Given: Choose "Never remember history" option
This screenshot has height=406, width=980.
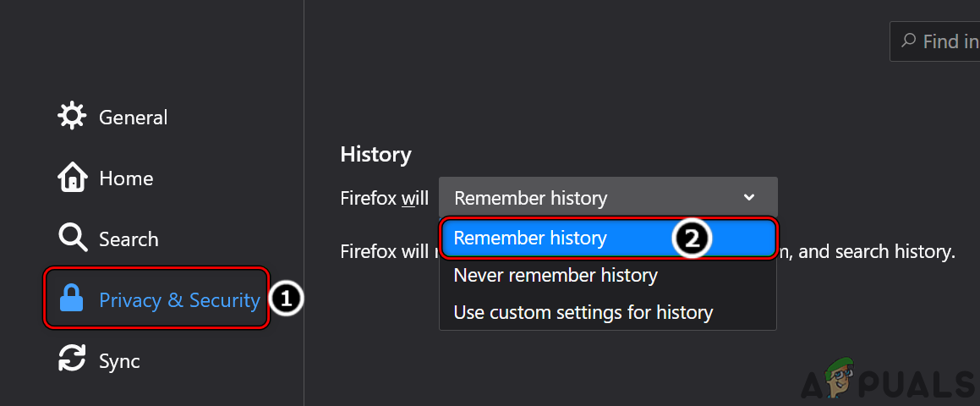Looking at the screenshot, I should (x=556, y=276).
